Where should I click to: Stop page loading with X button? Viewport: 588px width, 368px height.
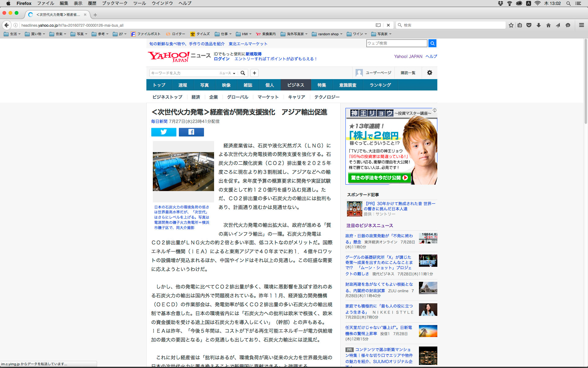(388, 25)
